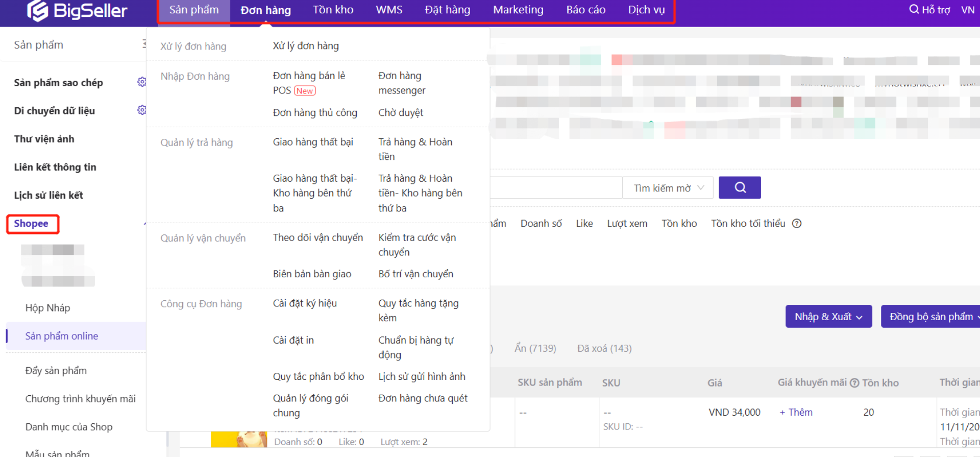Select Đơn hàng thủ công entry

[x=315, y=113]
